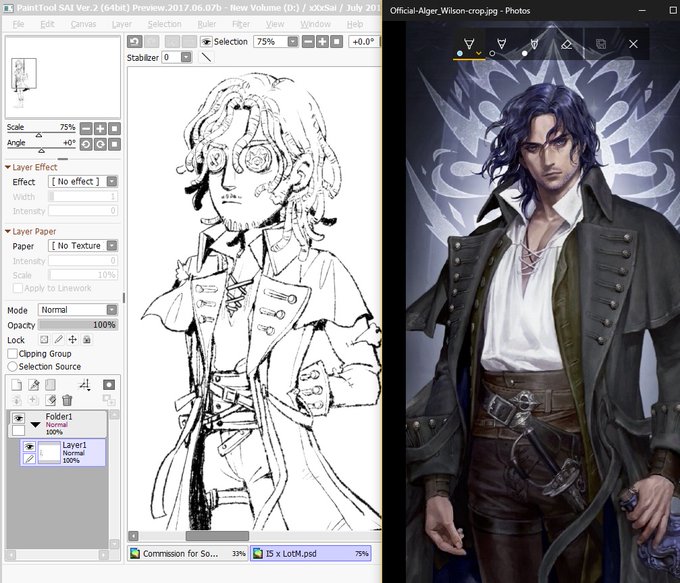
Task: Select the calligraphy pen in Photos
Action: coord(534,44)
